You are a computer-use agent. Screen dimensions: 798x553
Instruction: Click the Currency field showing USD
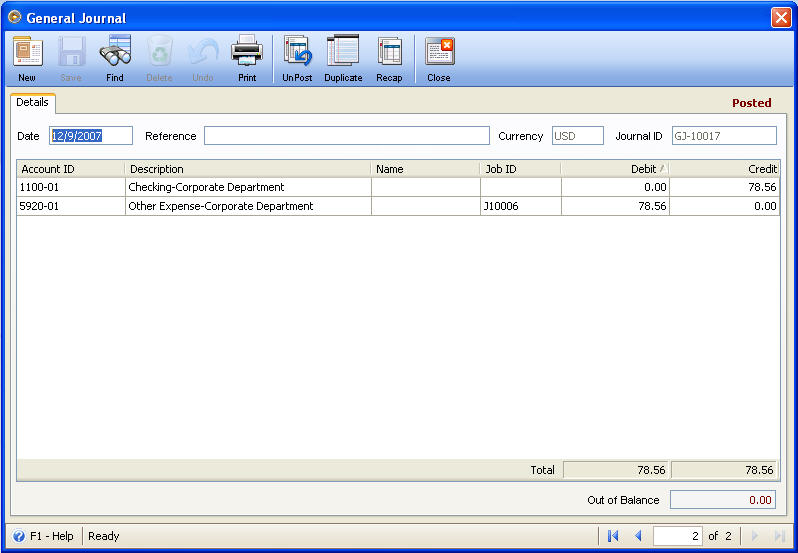tap(578, 136)
